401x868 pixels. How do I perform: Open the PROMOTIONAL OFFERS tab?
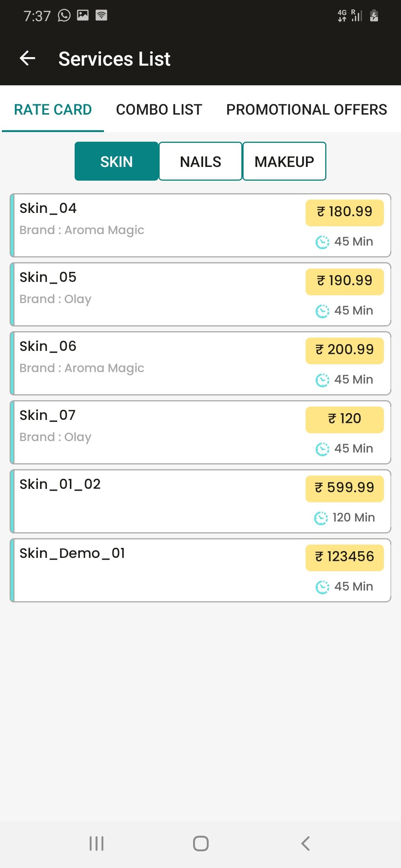click(307, 109)
